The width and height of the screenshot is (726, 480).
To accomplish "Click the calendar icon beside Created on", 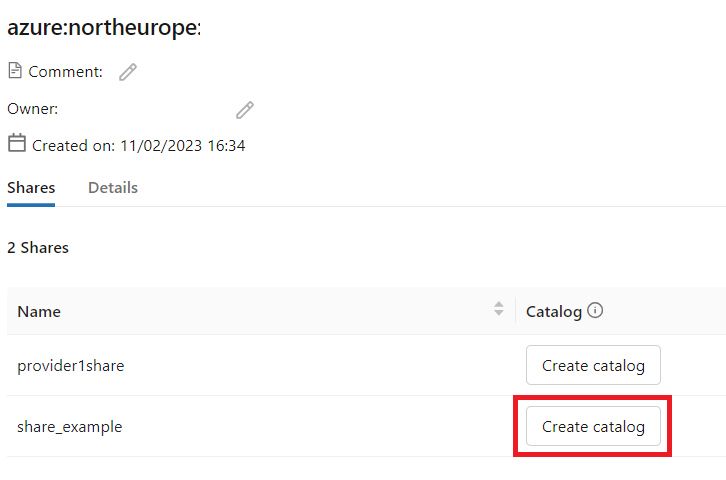I will tap(17, 143).
